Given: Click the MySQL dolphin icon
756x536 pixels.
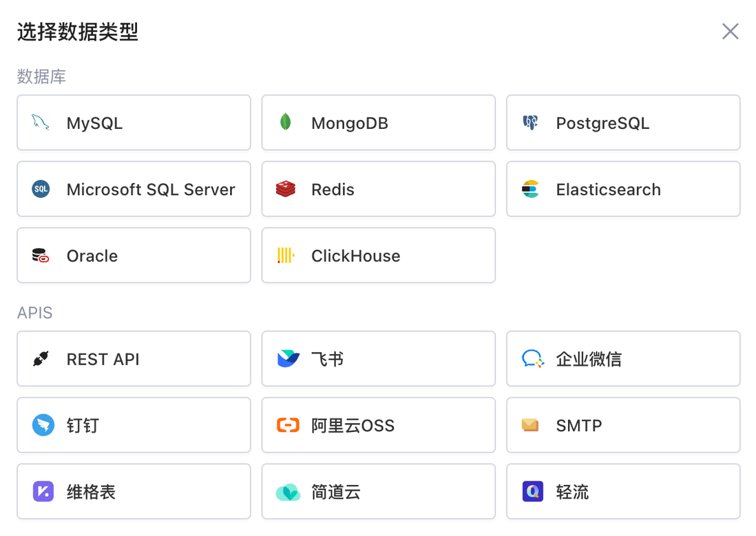Looking at the screenshot, I should [41, 122].
